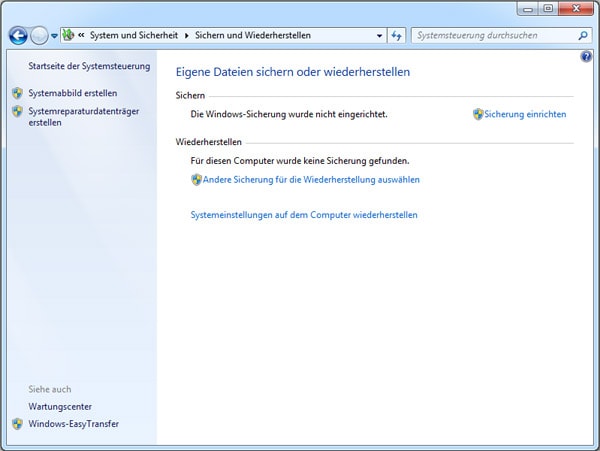Open Windows-EasyTransfer link
This screenshot has height=451, width=600.
(x=73, y=424)
